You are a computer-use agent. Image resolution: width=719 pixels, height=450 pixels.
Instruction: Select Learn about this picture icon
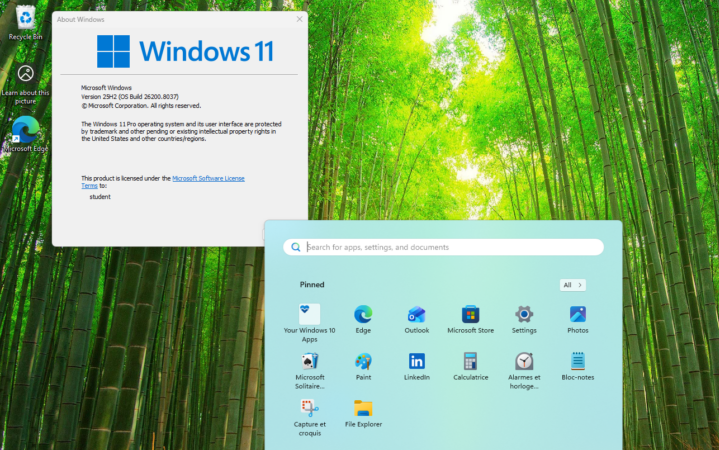click(25, 84)
